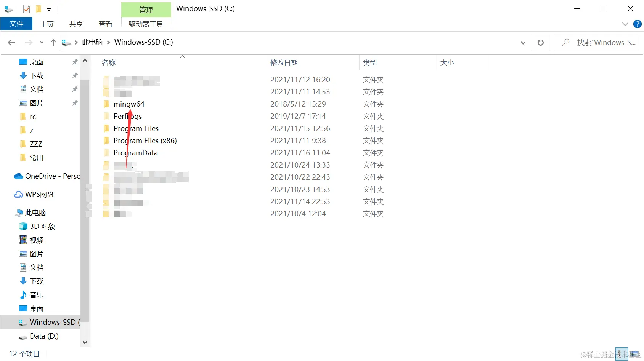This screenshot has width=644, height=361.
Task: Select Data (D:) drive in navigation pane
Action: pos(39,336)
